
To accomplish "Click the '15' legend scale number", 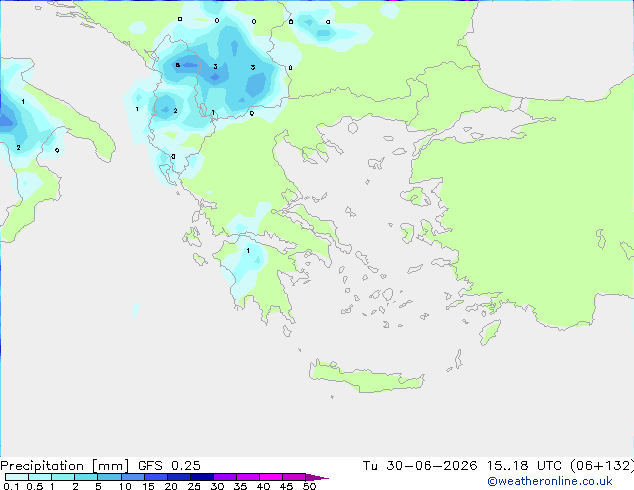I will coord(148,486).
